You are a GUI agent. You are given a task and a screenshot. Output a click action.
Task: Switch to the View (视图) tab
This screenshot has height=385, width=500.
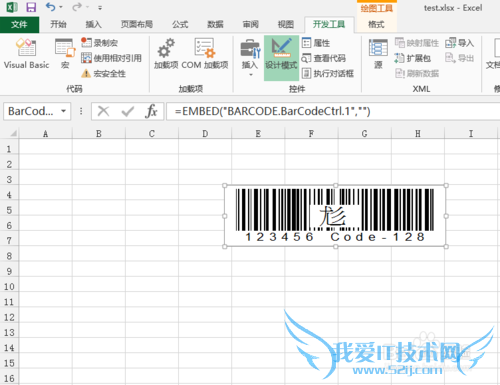click(x=286, y=24)
